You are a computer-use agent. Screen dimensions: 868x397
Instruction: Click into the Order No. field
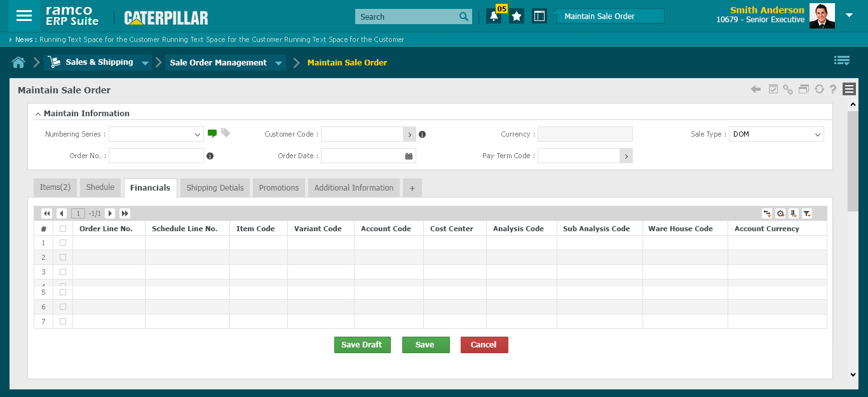coord(156,156)
